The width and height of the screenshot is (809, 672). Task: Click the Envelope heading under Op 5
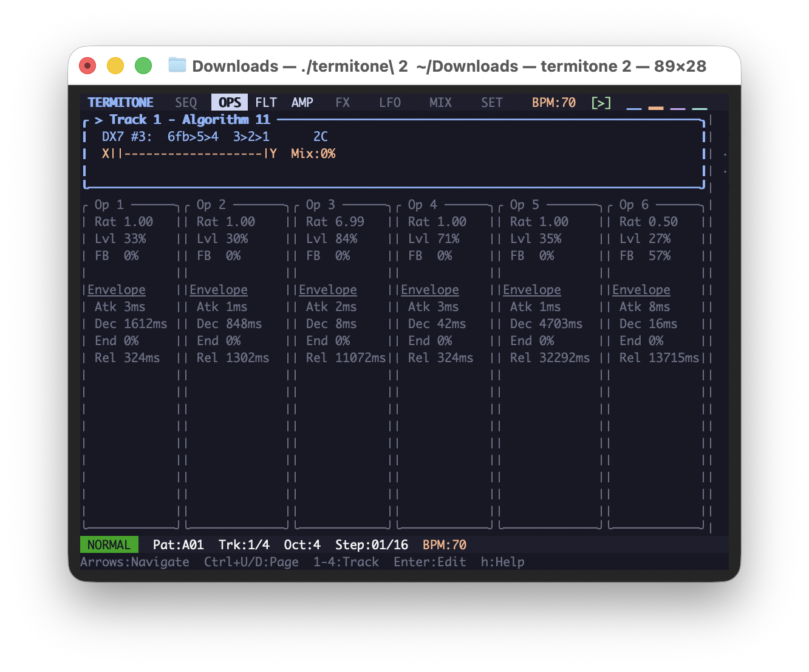(x=532, y=290)
